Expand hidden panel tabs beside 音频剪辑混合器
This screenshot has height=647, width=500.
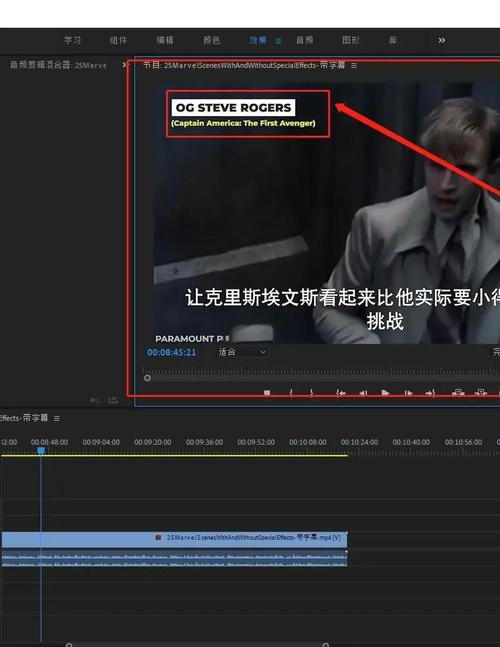click(x=124, y=65)
